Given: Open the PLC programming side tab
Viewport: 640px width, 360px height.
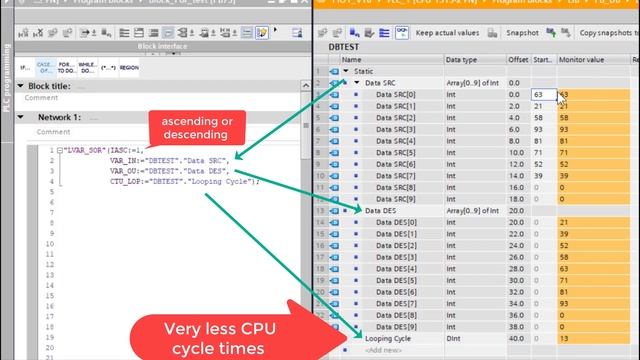Looking at the screenshot, I should pos(7,78).
